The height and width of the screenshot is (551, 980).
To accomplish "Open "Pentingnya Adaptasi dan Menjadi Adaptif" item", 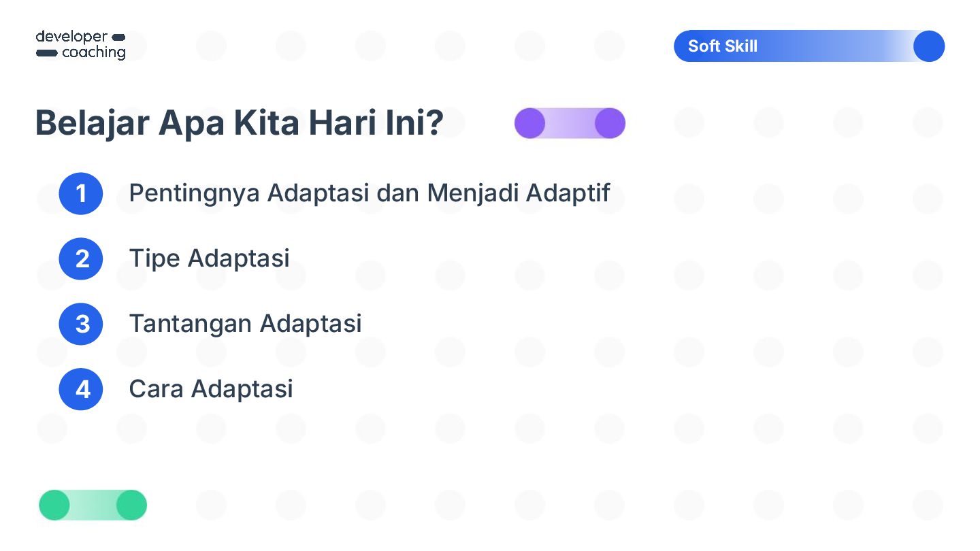I will click(x=369, y=193).
